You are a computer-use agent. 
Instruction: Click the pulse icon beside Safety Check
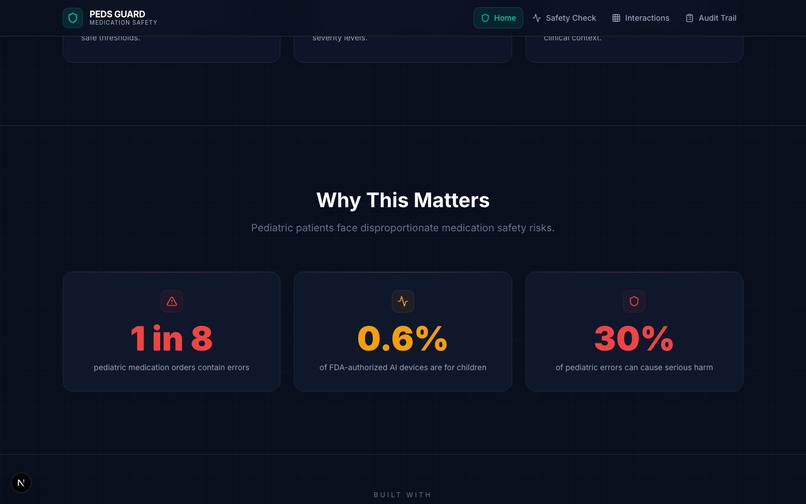[537, 18]
